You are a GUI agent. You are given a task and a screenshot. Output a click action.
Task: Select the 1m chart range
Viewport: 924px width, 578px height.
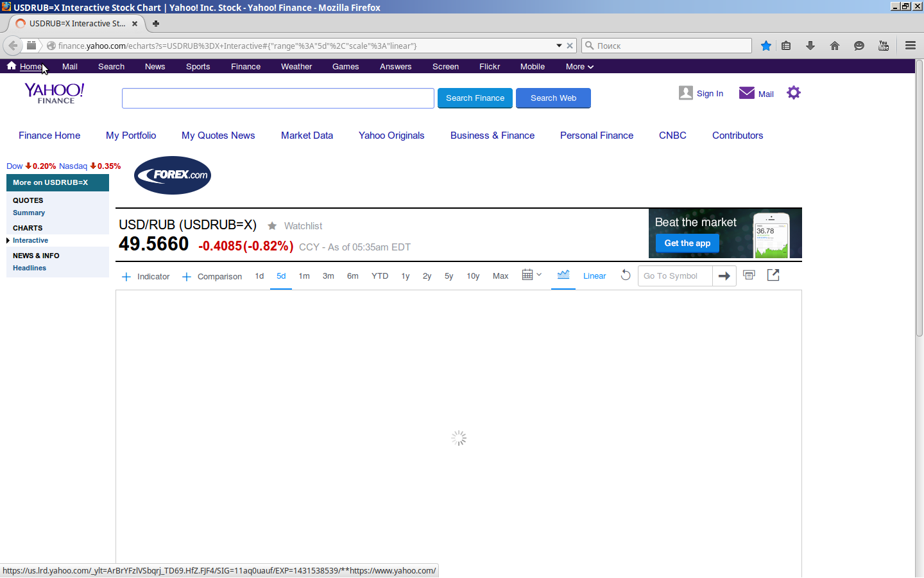(x=304, y=276)
